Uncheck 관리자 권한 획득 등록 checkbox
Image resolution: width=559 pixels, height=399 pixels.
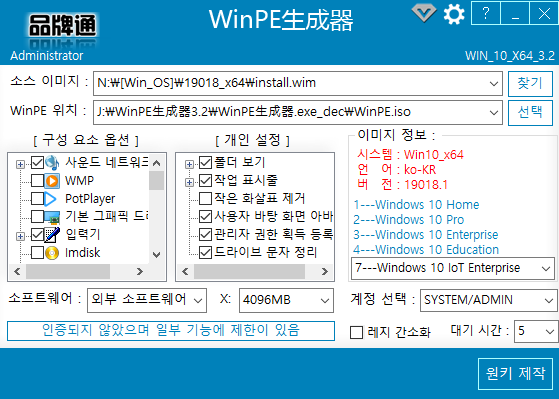[205, 234]
